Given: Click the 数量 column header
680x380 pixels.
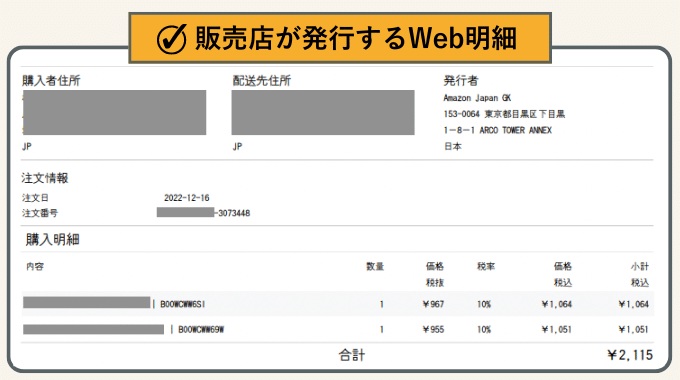Looking at the screenshot, I should coord(375,266).
